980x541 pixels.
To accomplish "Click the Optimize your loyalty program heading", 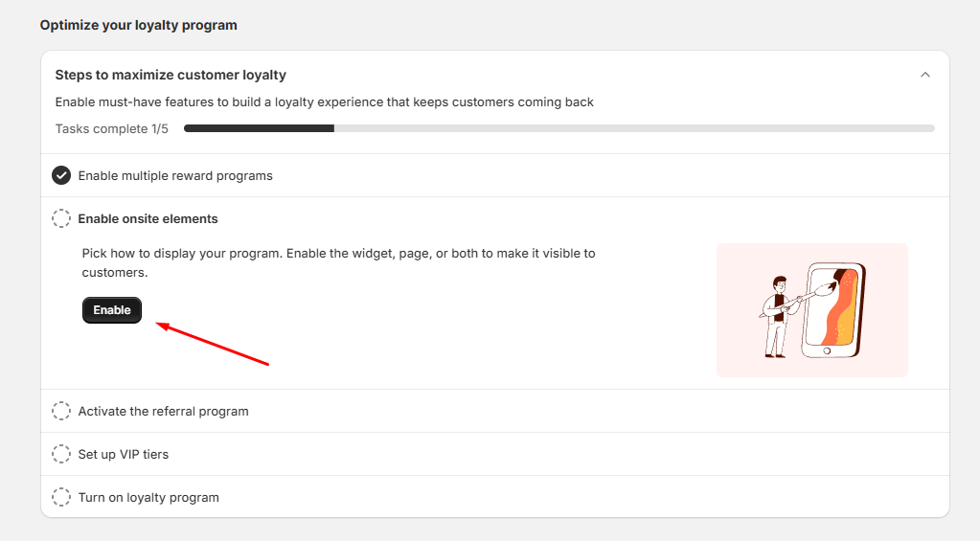I will click(x=139, y=25).
